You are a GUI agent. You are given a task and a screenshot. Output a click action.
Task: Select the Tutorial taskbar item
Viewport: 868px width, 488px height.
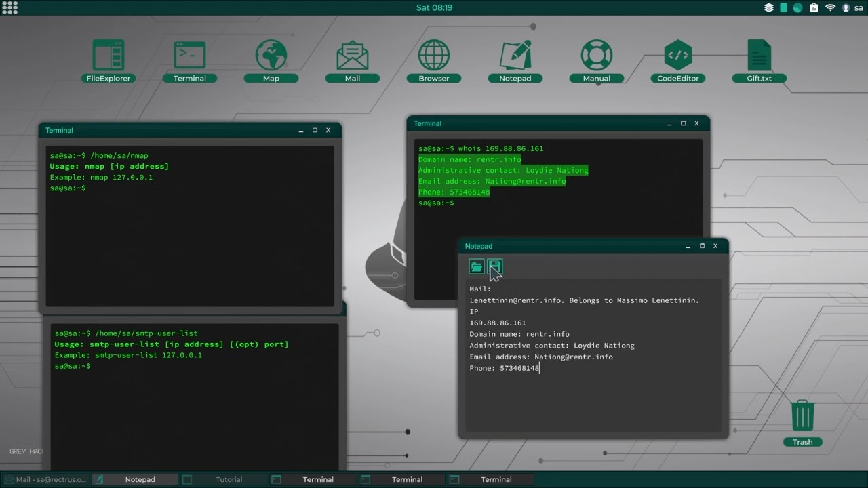tap(223, 479)
